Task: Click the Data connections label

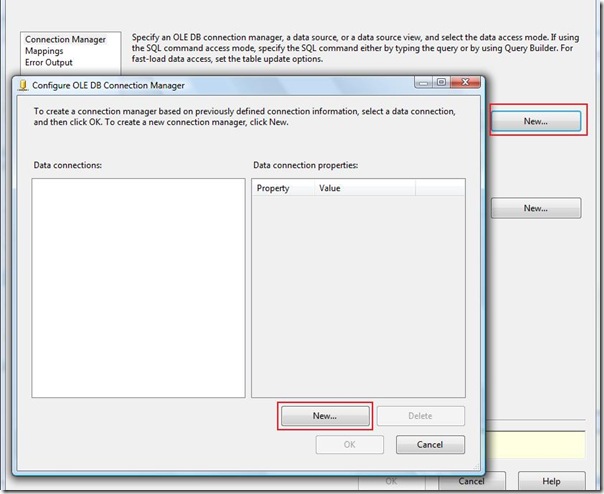Action: pos(67,165)
